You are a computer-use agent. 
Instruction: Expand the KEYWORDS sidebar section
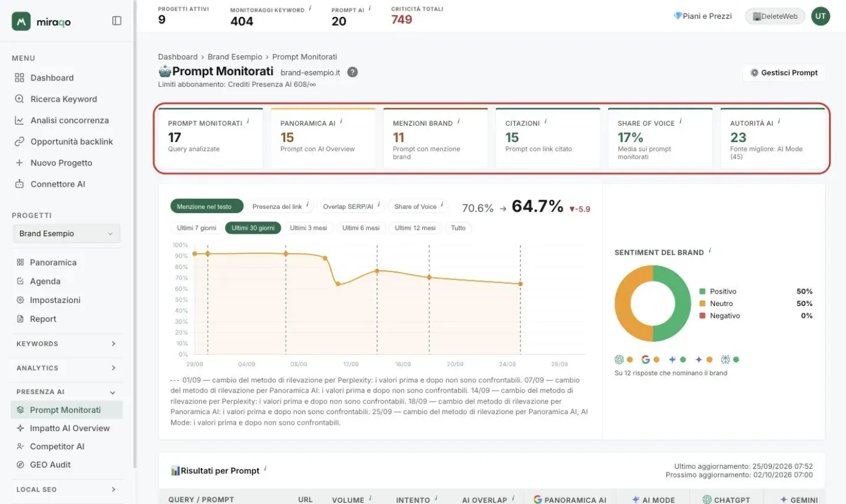pyautogui.click(x=66, y=344)
